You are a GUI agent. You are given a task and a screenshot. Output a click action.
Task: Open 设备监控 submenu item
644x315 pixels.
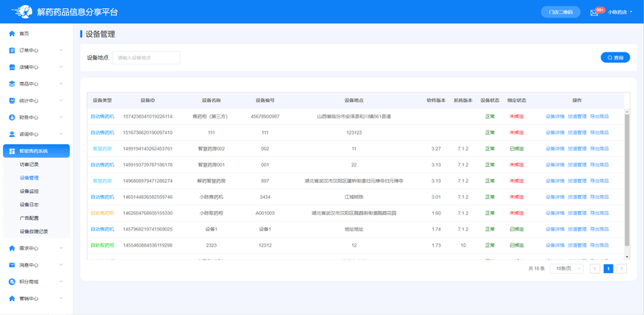click(29, 191)
